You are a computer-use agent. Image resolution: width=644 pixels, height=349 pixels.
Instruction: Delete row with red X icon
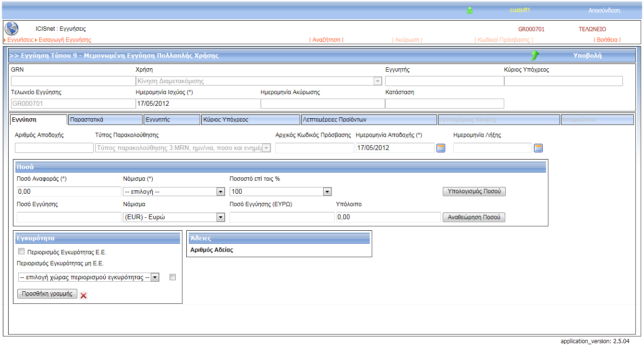pos(84,296)
